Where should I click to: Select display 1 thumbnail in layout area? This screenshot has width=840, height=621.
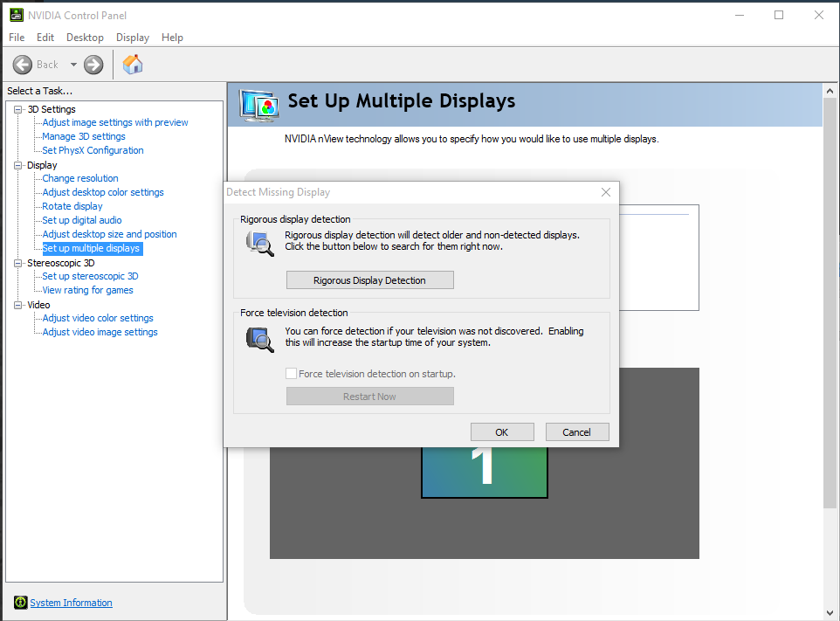[x=485, y=472]
